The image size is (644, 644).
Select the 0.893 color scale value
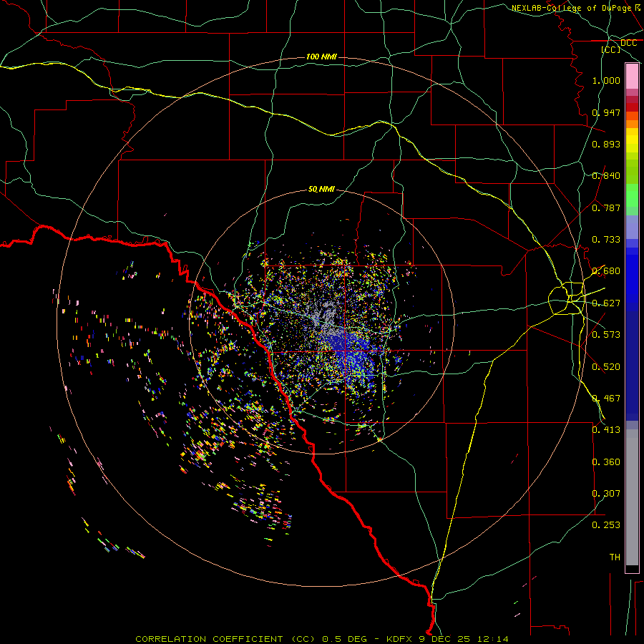(606, 144)
